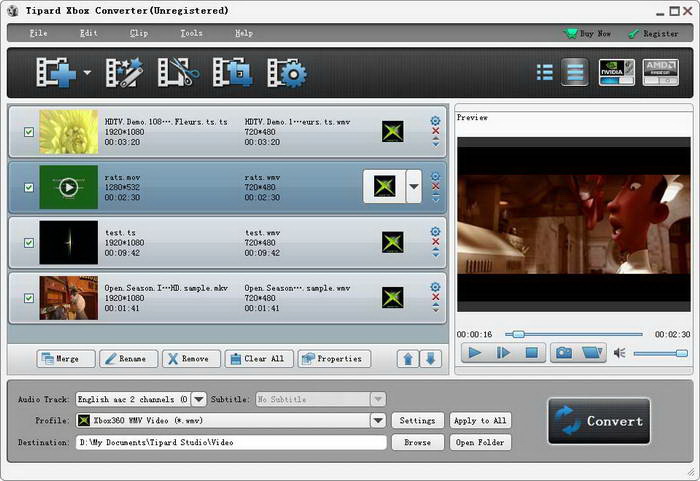Uncheck the HDTV Demo file checkbox
Viewport: 700px width, 481px height.
29,131
